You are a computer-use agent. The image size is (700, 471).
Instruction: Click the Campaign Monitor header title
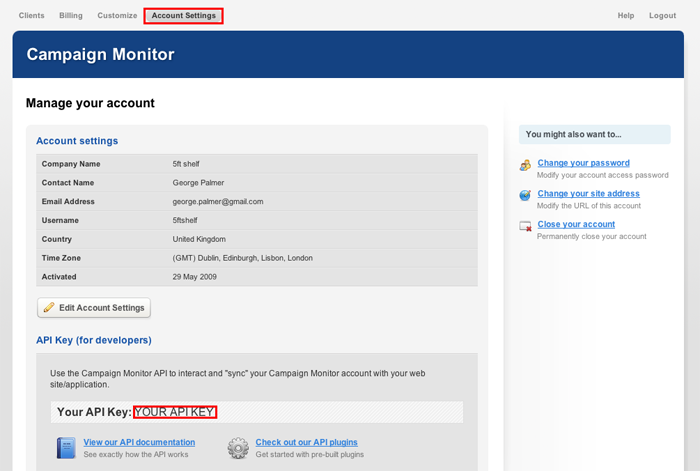pos(100,54)
